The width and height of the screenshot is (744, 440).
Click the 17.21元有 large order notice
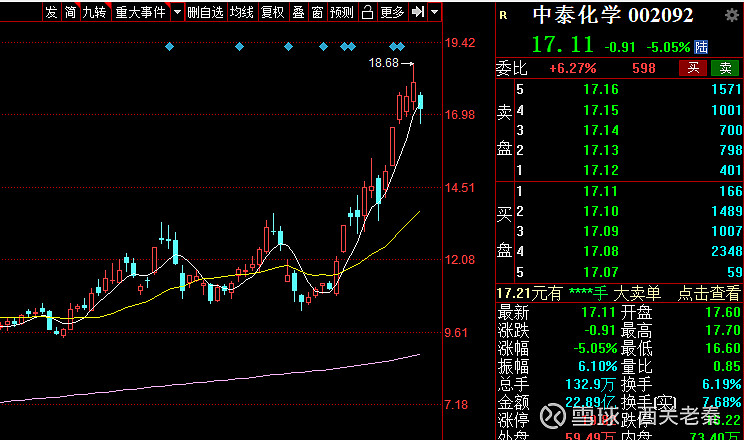pos(529,293)
